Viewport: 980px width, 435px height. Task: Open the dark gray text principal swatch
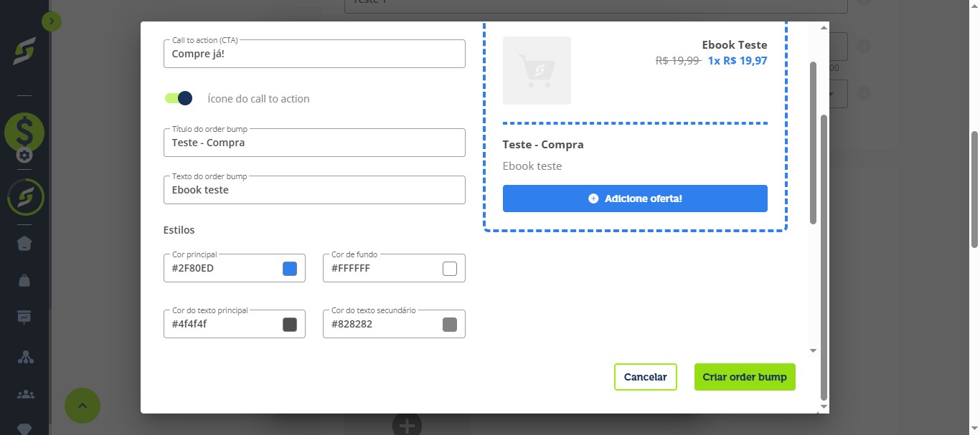[x=290, y=324]
